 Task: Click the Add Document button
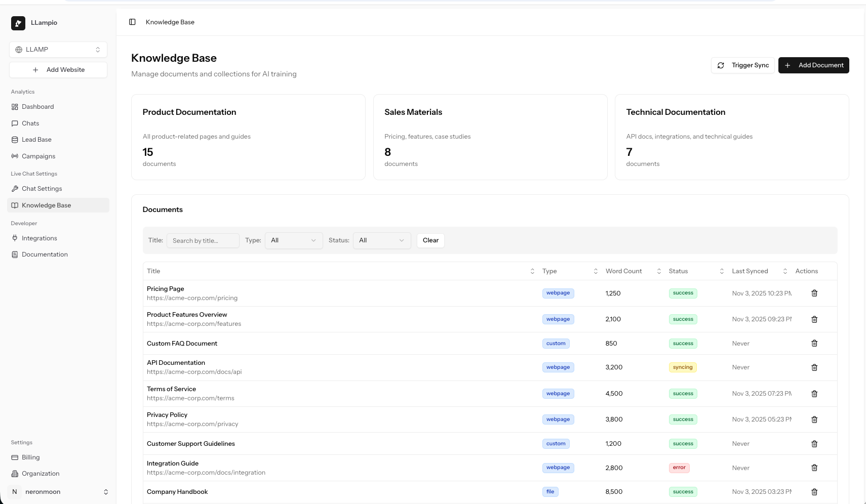click(814, 65)
